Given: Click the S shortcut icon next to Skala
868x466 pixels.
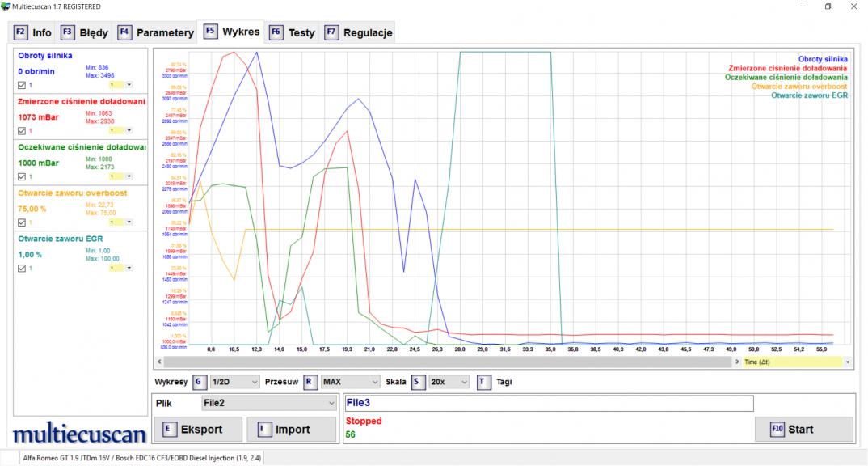Looking at the screenshot, I should tap(418, 382).
